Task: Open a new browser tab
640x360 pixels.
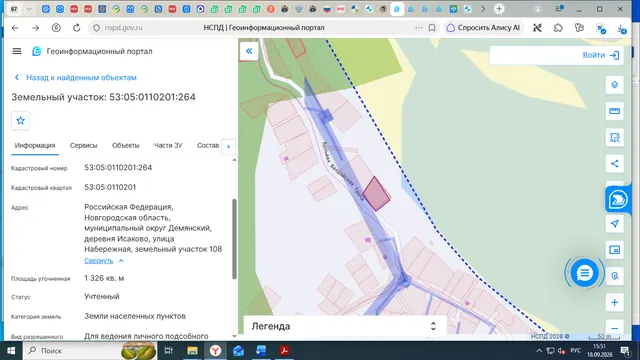Action: tap(499, 9)
